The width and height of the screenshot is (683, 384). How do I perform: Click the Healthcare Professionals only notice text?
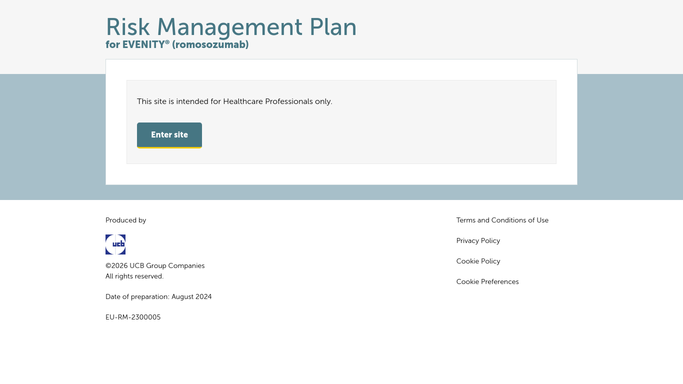click(x=234, y=101)
